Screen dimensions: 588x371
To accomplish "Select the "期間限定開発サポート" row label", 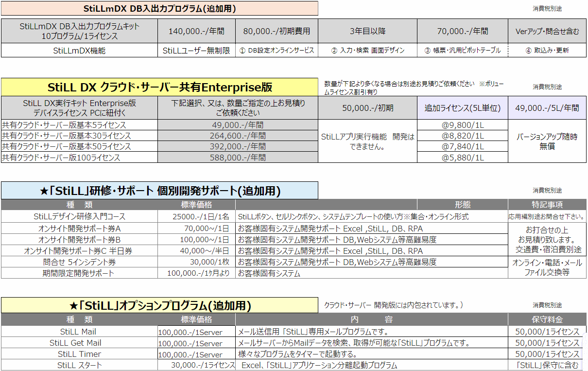I will point(79,273).
